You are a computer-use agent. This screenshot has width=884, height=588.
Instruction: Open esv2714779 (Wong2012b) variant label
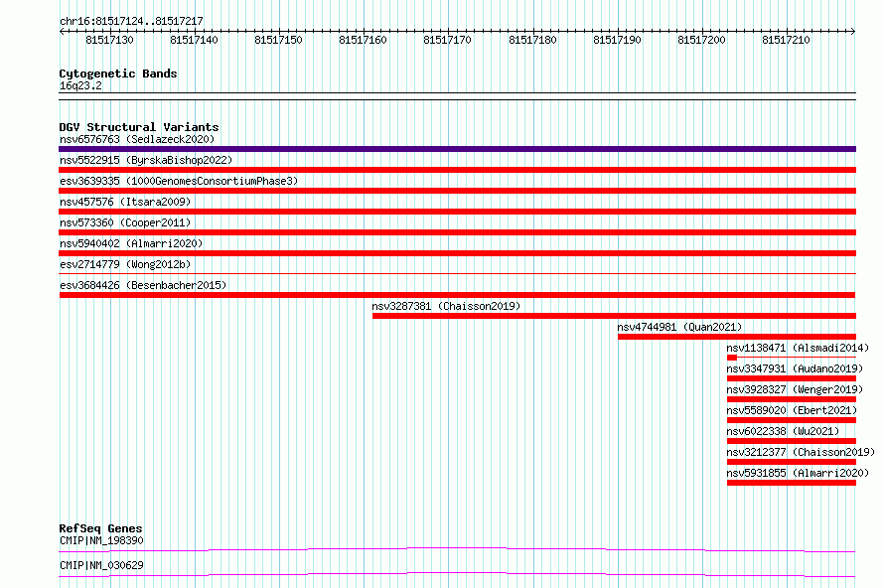[x=125, y=264]
